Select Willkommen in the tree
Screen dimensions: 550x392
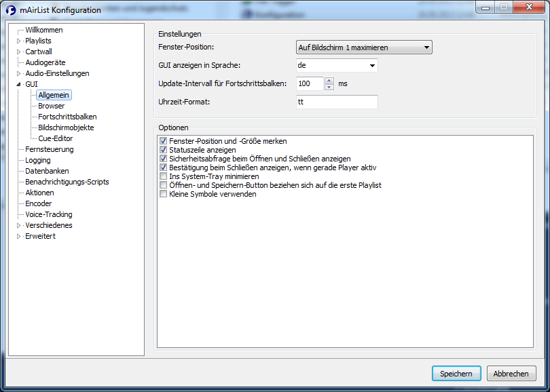coord(44,30)
